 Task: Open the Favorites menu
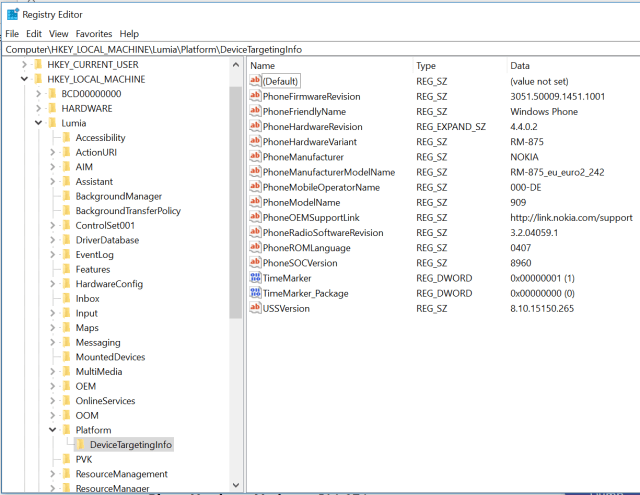point(93,33)
